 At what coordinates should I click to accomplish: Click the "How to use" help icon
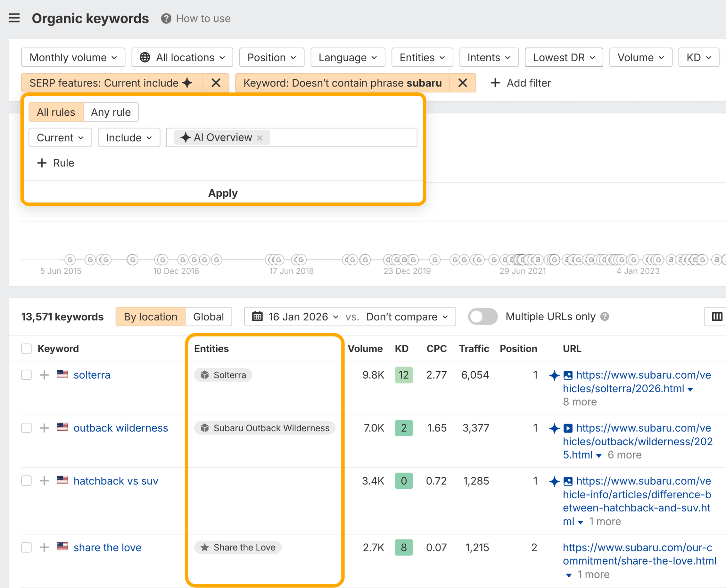[166, 19]
